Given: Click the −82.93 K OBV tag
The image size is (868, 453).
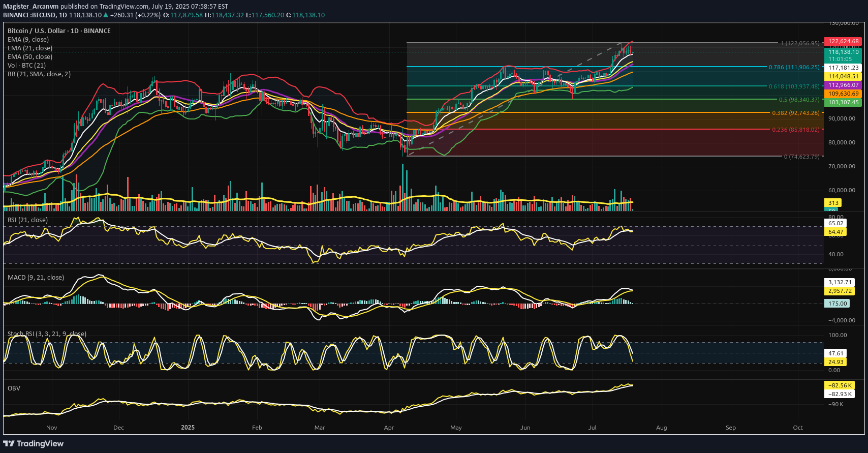Looking at the screenshot, I should (x=840, y=394).
